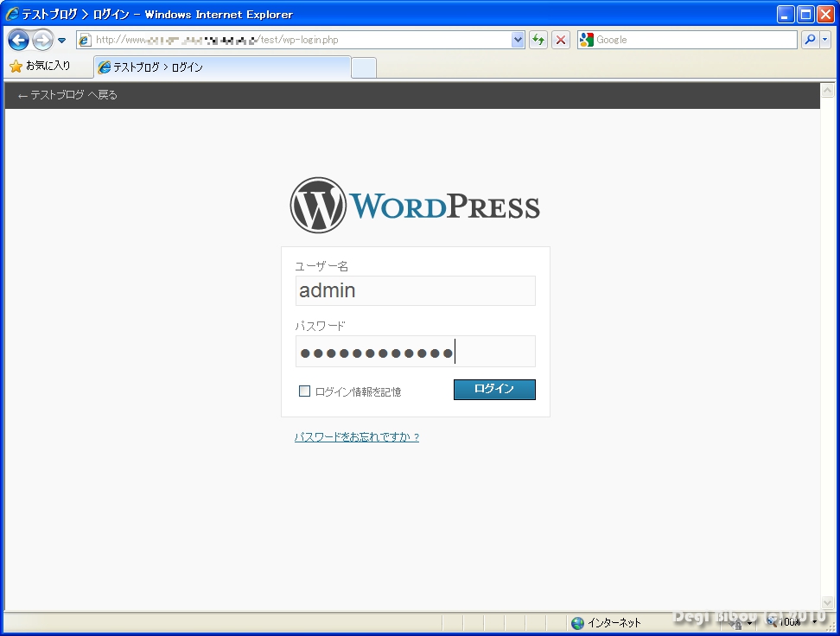Go back via ← テストブログ へ戻る link
840x636 pixels.
pyautogui.click(x=67, y=96)
